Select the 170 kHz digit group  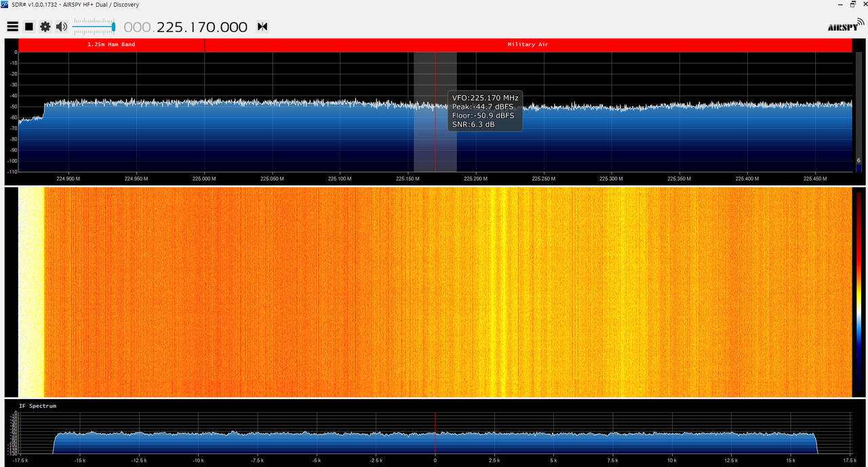203,27
